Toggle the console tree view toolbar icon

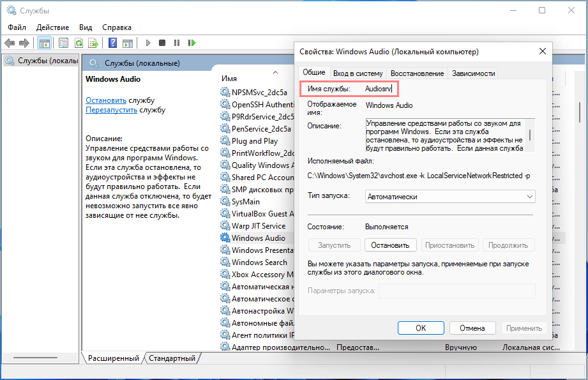(45, 43)
